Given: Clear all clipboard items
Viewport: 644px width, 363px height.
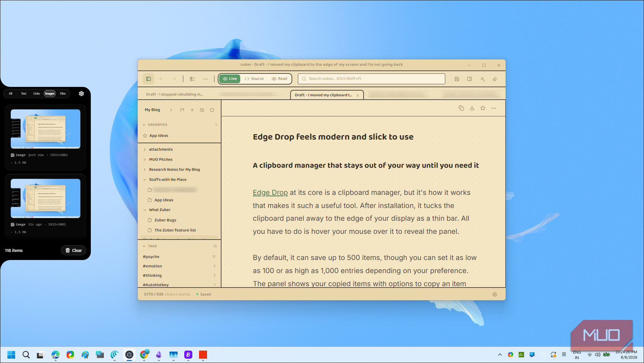Looking at the screenshot, I should coord(74,251).
